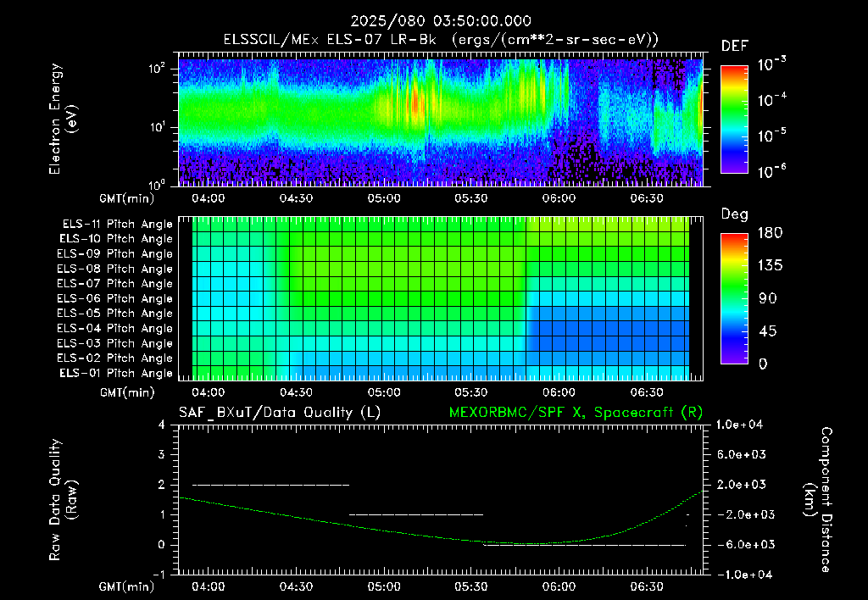Select the ELS-09 Pitch Angle row label
The height and width of the screenshot is (600, 868).
point(115,254)
